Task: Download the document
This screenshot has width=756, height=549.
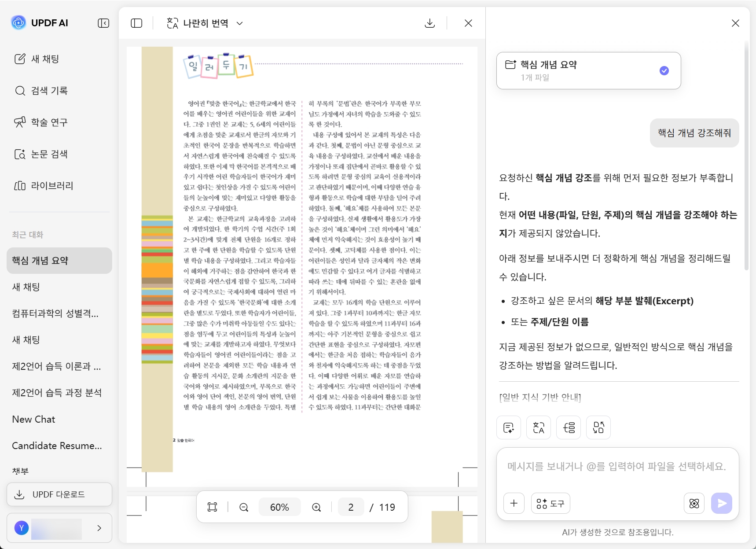Action: click(430, 23)
